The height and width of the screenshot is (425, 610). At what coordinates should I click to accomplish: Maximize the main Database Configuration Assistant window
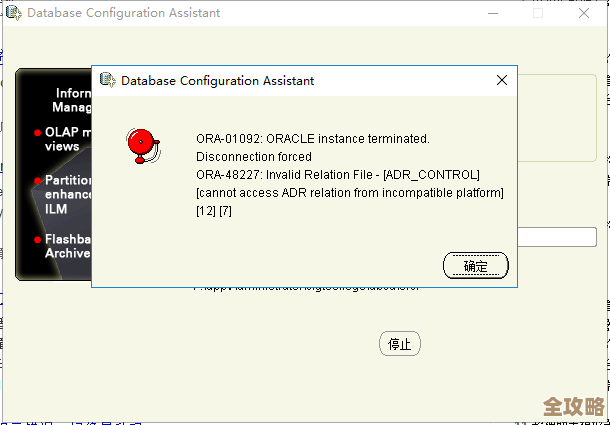point(538,13)
